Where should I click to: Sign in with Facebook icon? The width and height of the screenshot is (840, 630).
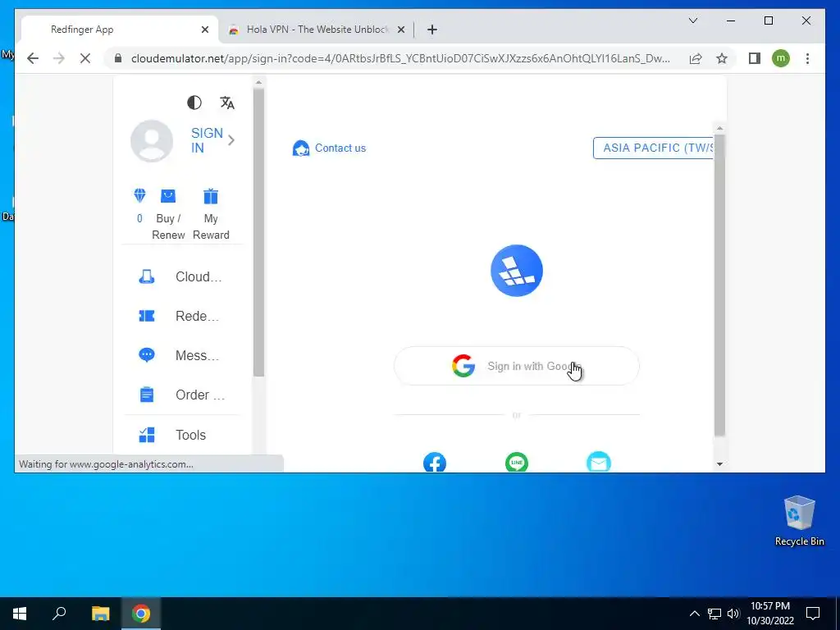pos(435,463)
